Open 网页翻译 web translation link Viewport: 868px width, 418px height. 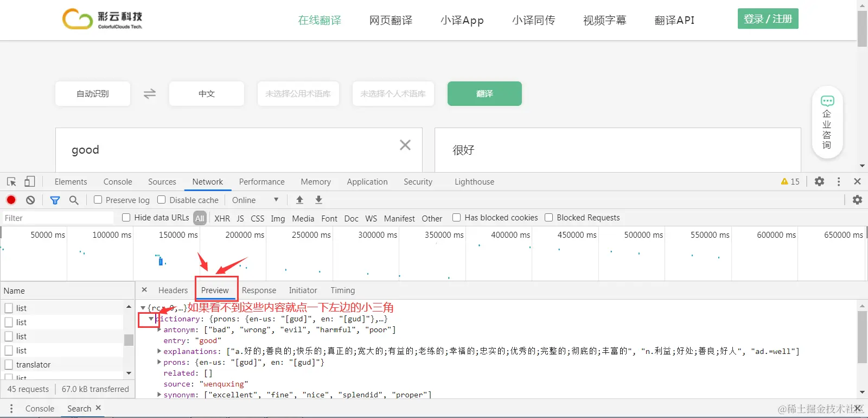coord(391,21)
